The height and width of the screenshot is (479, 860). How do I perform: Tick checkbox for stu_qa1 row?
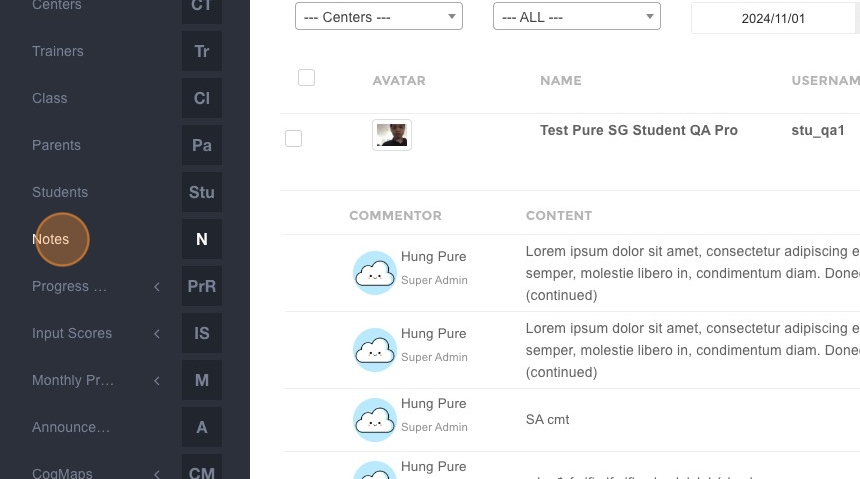[x=293, y=138]
